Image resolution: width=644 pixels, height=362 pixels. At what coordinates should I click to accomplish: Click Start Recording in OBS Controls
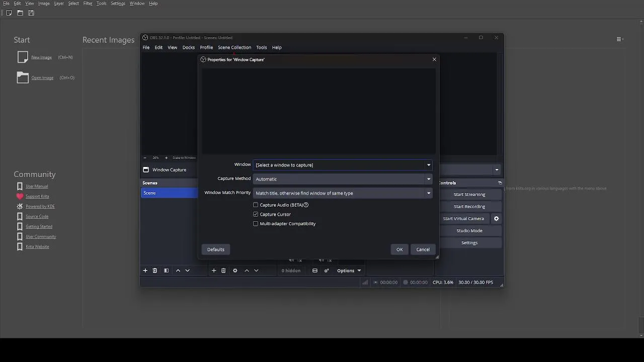(469, 207)
